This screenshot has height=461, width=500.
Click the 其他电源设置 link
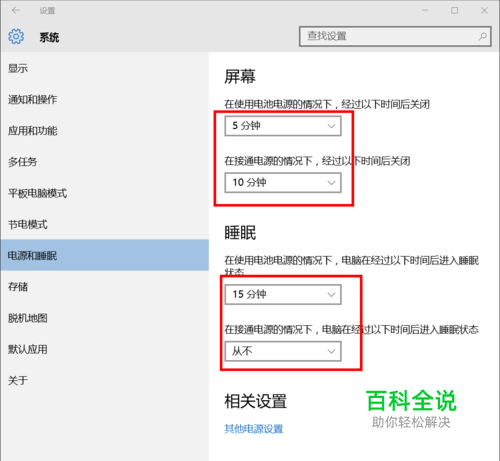coord(254,429)
